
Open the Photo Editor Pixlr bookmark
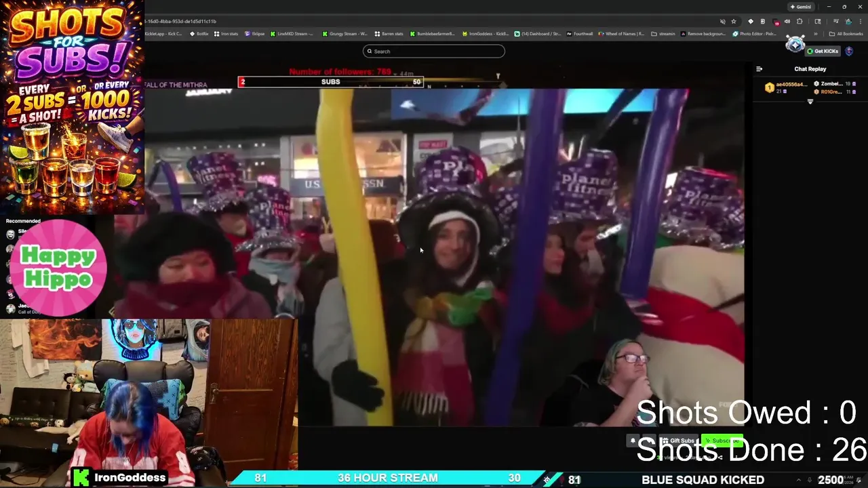(755, 34)
